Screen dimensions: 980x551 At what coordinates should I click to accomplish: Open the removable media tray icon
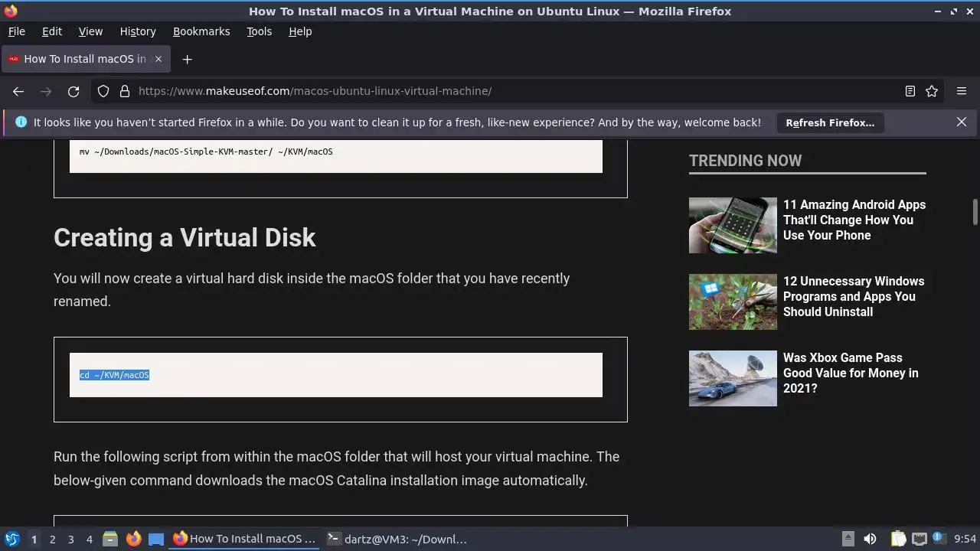point(848,539)
